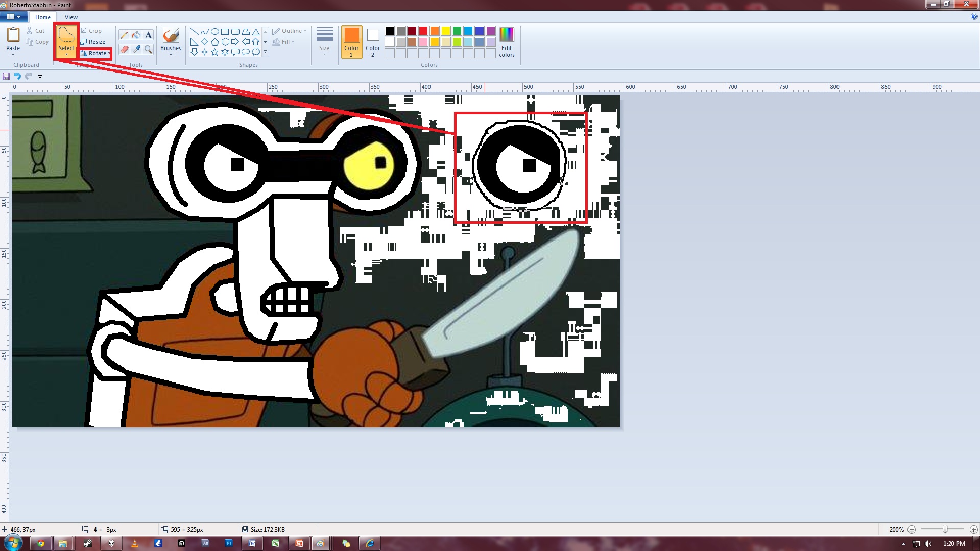Click the Cut scissors command
Image resolution: width=980 pixels, height=551 pixels.
pos(36,31)
